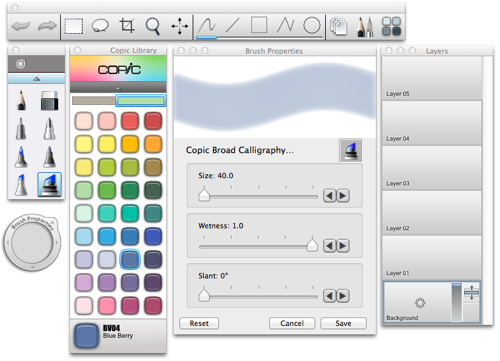This screenshot has height=361, width=500.
Task: Open the brush palette pencils icon
Action: click(x=365, y=27)
